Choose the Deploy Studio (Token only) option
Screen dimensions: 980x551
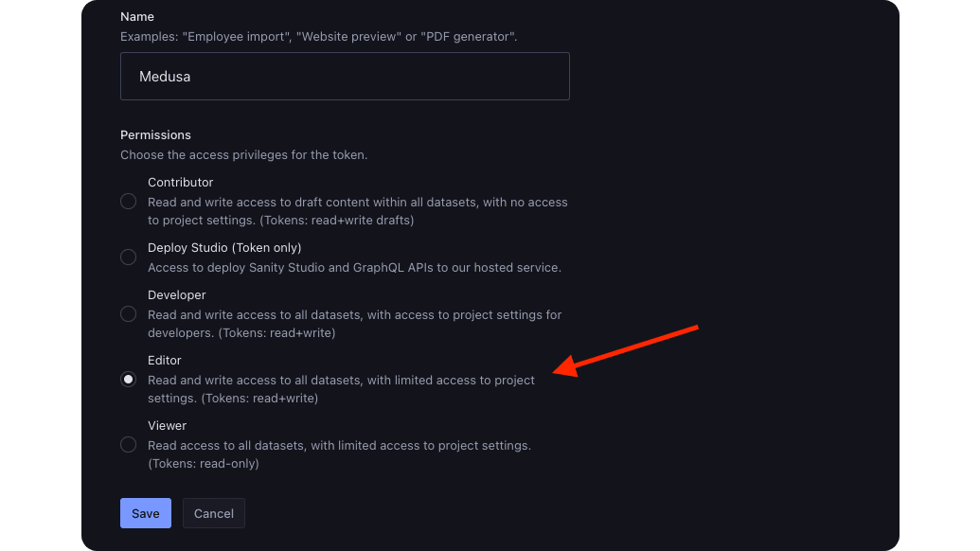[x=128, y=257]
